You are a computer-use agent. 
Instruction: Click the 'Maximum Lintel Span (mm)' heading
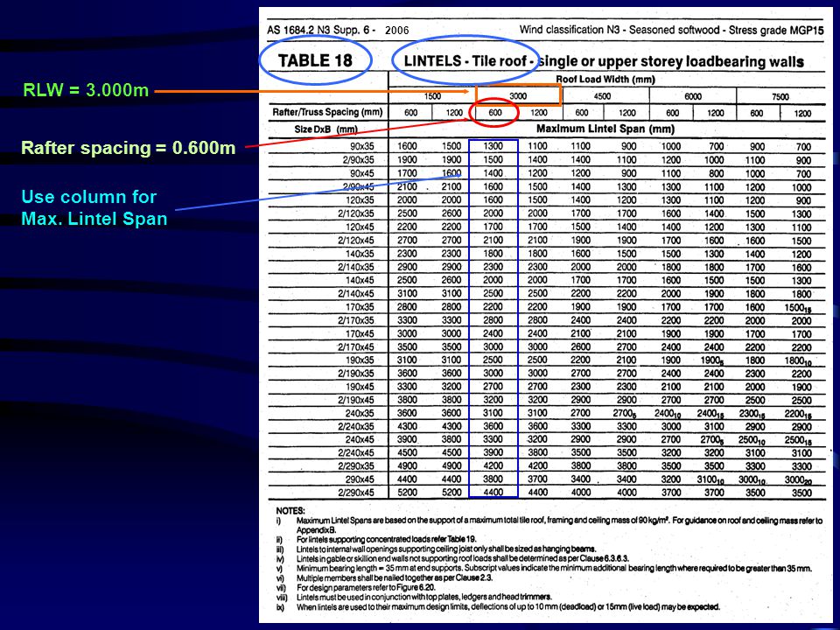[x=605, y=129]
